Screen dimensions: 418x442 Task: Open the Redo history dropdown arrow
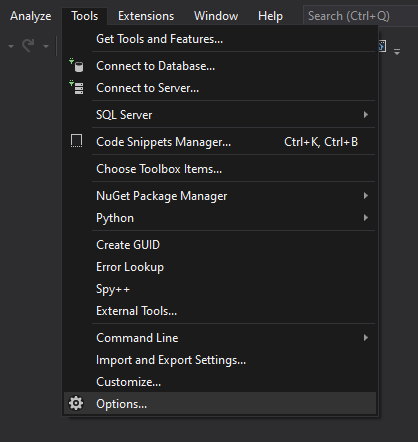[46, 46]
